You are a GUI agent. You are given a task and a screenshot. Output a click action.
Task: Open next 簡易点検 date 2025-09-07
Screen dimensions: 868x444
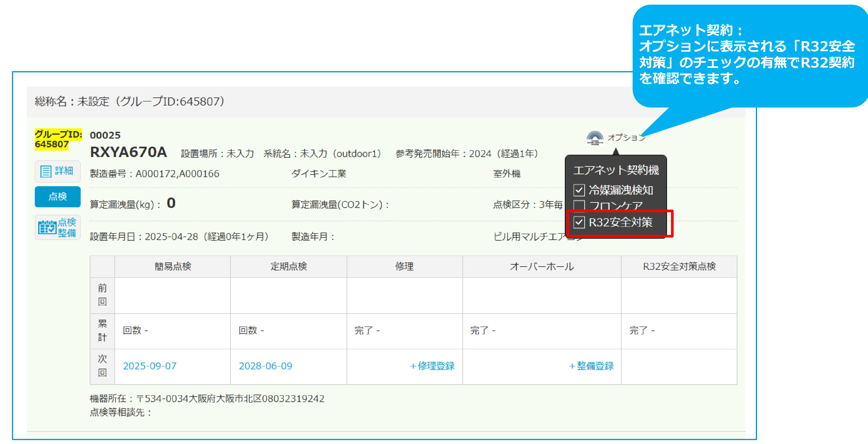(x=150, y=366)
